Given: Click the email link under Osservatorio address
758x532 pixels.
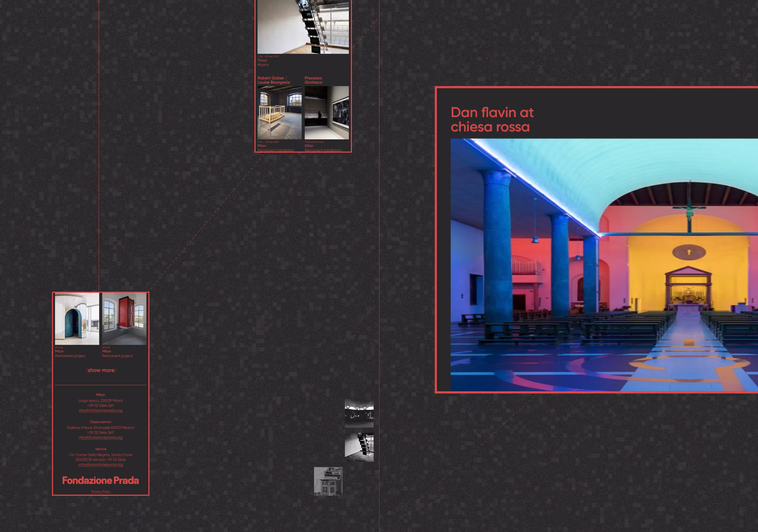Looking at the screenshot, I should (101, 437).
